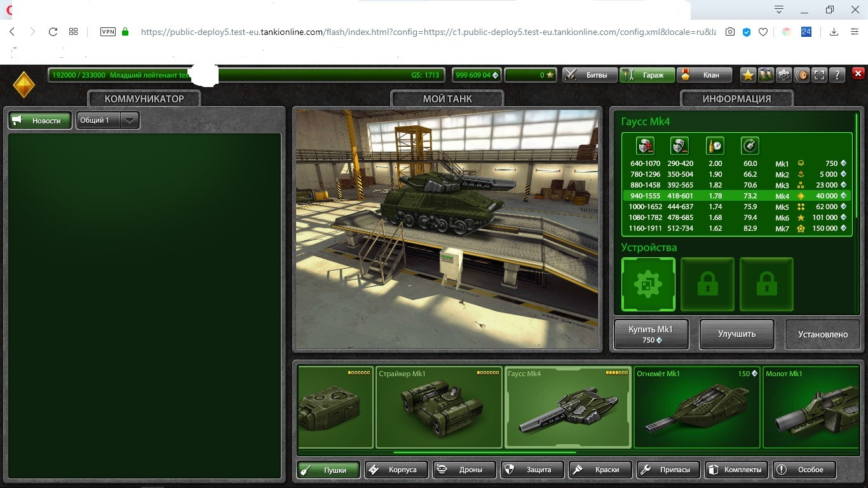Open browser speed dial grid icon
Image resolution: width=868 pixels, height=488 pixels.
[73, 32]
